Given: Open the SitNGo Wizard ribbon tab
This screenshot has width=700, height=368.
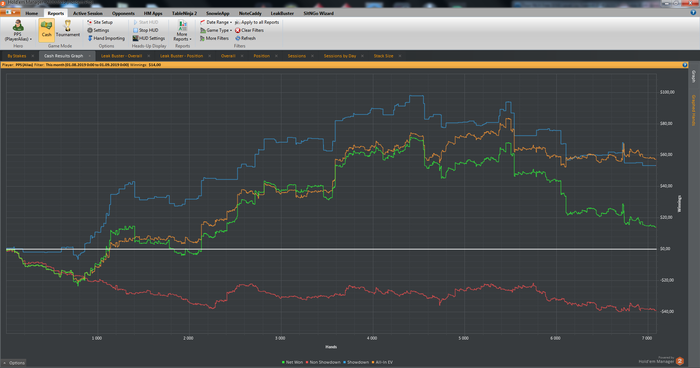Looking at the screenshot, I should [319, 13].
